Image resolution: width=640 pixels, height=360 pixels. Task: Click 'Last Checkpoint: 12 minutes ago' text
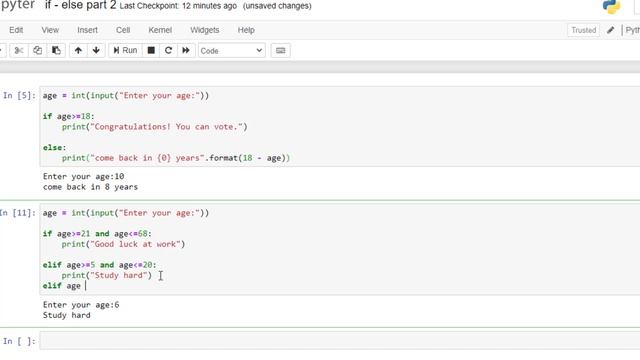(x=178, y=6)
